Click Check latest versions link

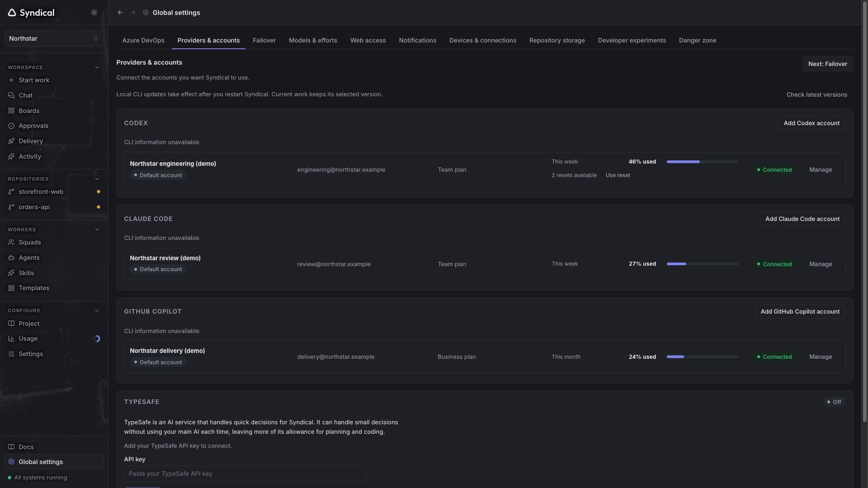click(x=816, y=94)
